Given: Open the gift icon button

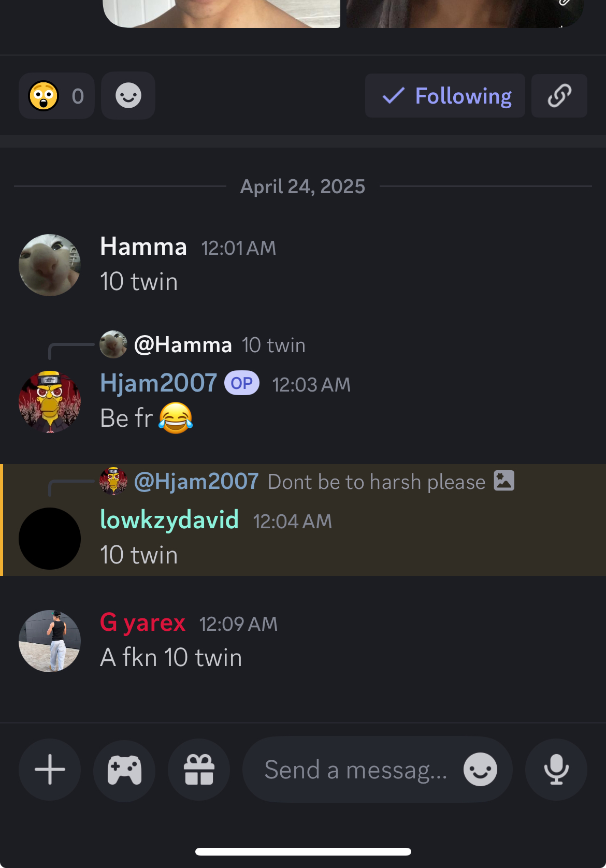Looking at the screenshot, I should 199,770.
